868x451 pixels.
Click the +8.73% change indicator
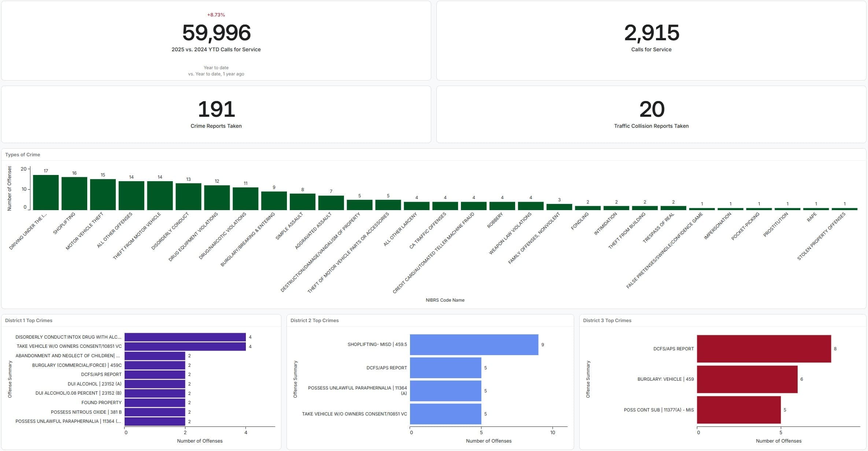[216, 15]
